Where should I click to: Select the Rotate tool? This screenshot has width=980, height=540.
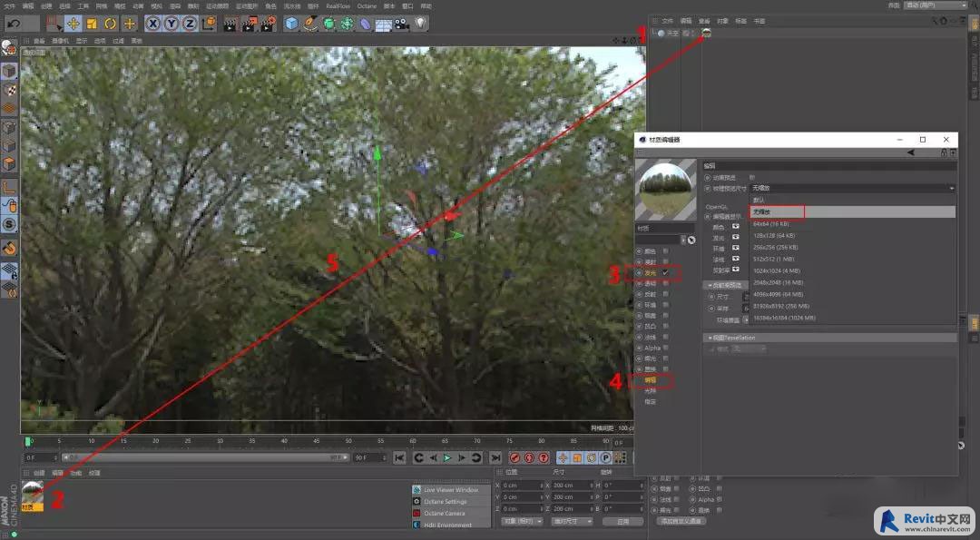111,24
